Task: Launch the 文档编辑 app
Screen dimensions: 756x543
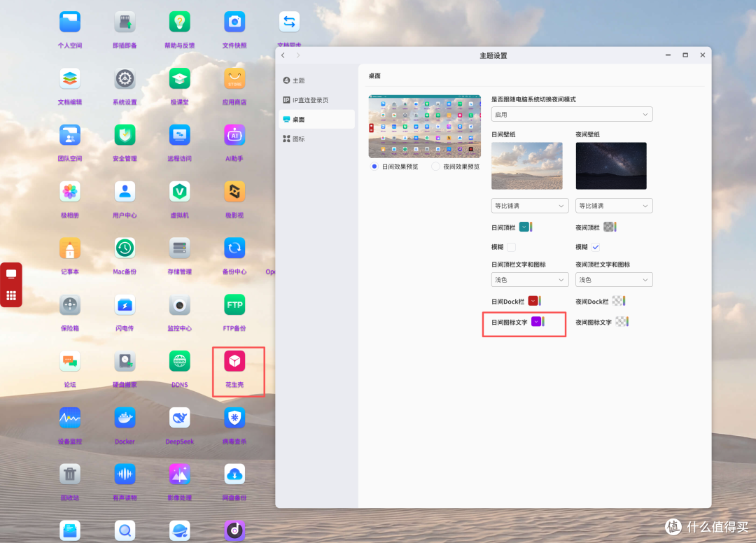Action: 70,78
